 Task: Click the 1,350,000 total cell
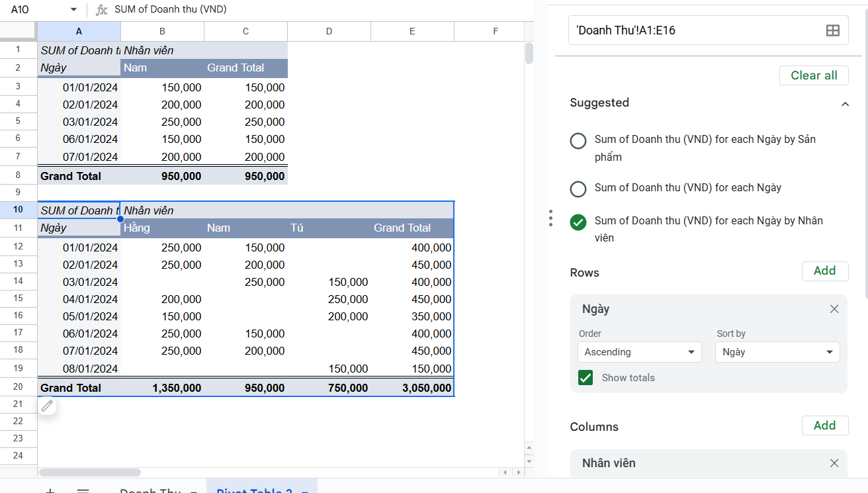pos(163,388)
